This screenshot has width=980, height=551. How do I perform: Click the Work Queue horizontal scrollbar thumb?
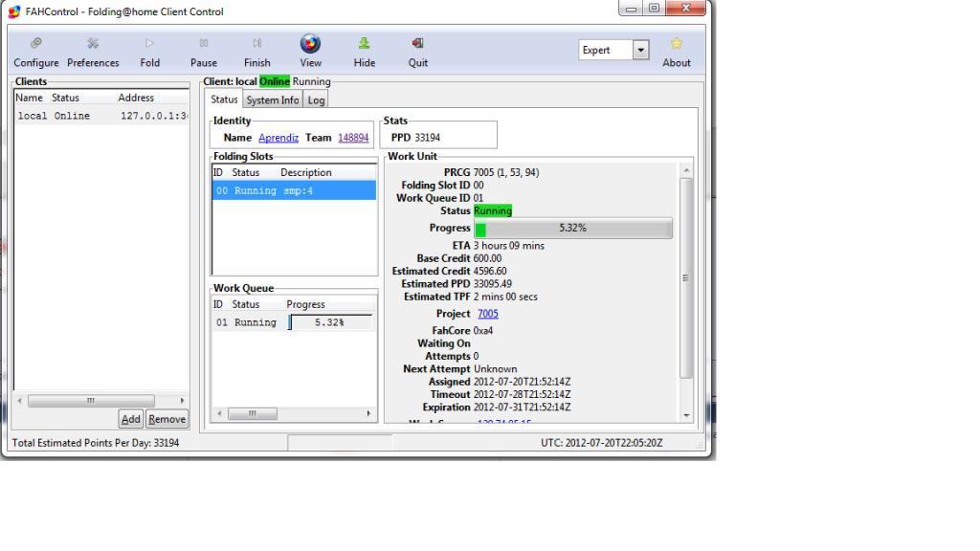253,413
